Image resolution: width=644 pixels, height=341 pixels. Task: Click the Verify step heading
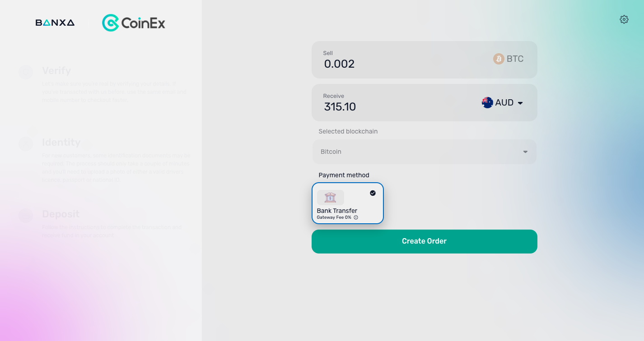[x=56, y=71]
